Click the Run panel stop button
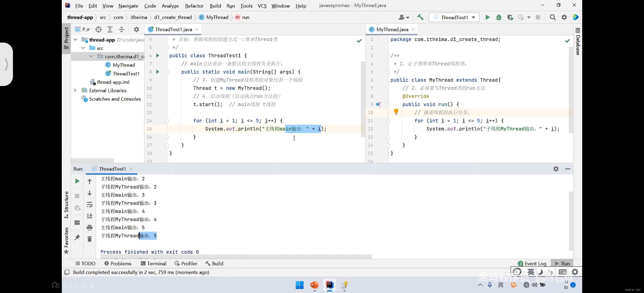Viewport: 644px width, 293px height. coord(77,196)
